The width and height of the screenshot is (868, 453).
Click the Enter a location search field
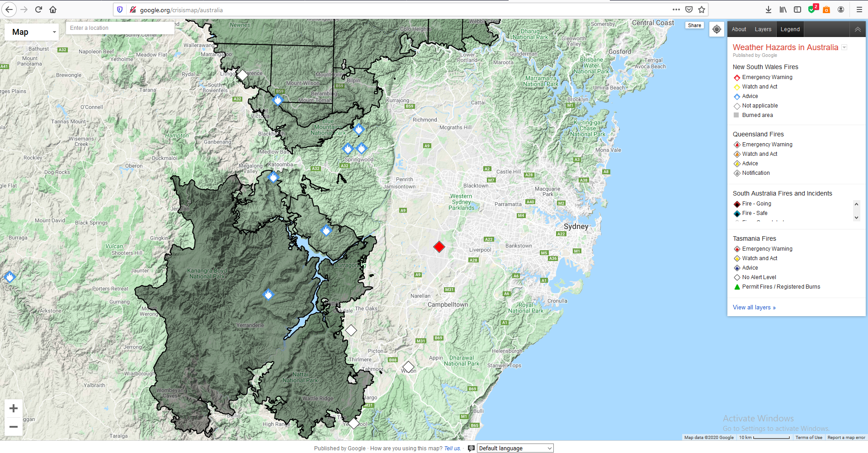pyautogui.click(x=120, y=28)
